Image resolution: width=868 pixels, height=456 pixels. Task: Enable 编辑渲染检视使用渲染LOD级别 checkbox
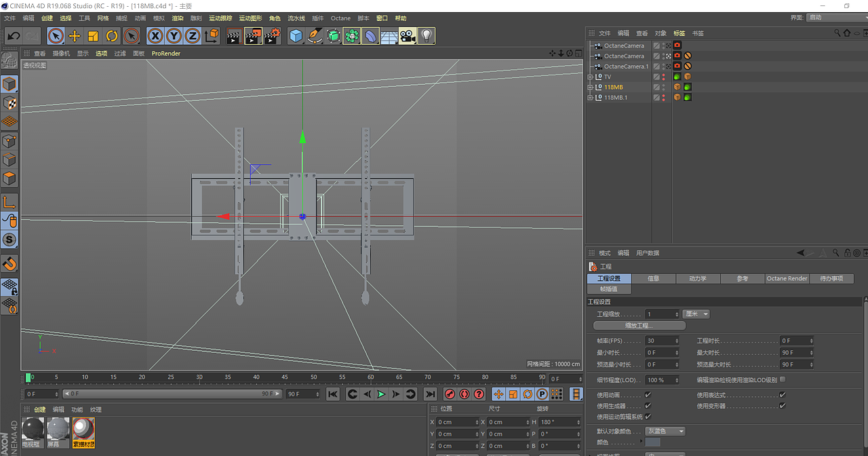pos(783,379)
